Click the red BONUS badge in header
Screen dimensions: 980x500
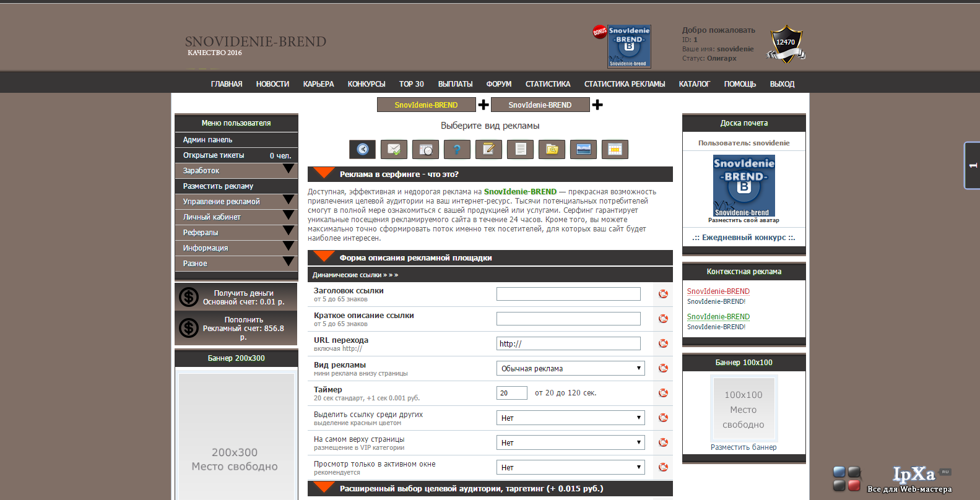[600, 32]
